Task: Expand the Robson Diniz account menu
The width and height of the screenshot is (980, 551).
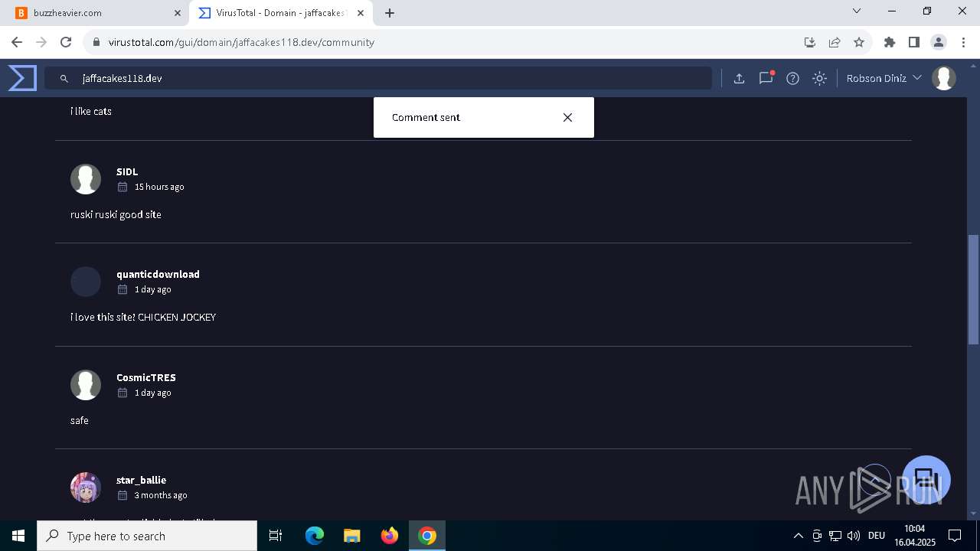Action: (884, 78)
